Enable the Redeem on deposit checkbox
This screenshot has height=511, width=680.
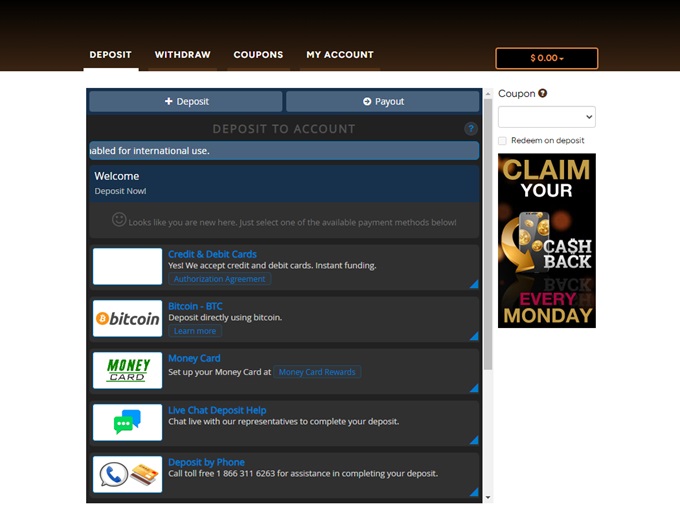[503, 141]
